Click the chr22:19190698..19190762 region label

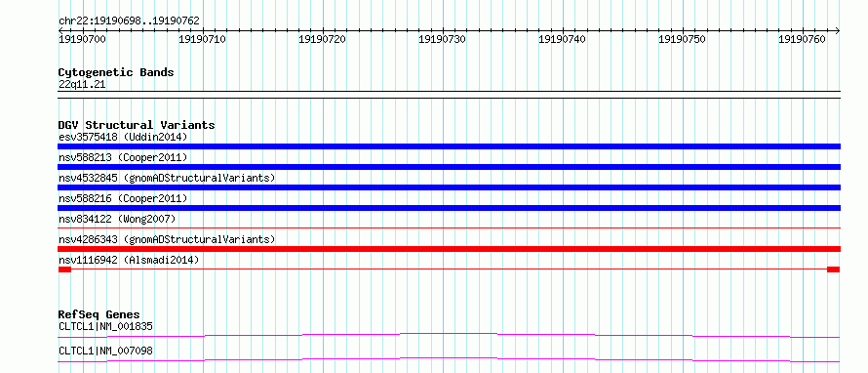(x=129, y=21)
